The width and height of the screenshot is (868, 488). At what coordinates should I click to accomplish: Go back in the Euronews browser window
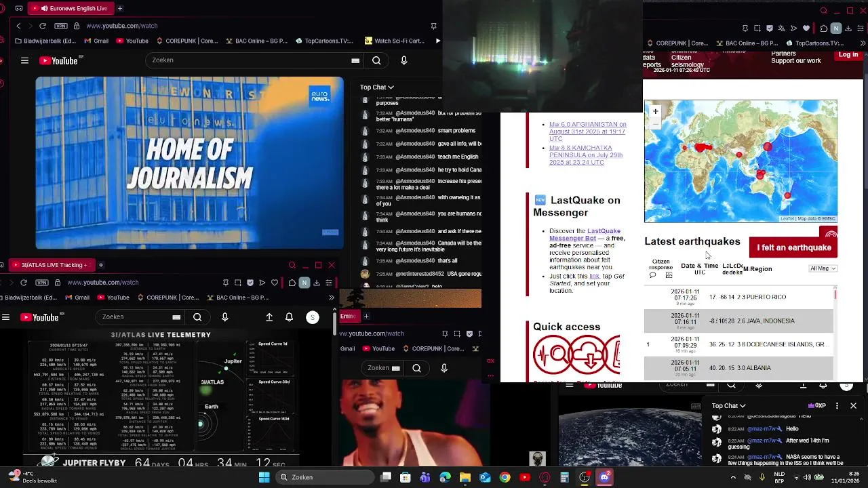pos(18,26)
